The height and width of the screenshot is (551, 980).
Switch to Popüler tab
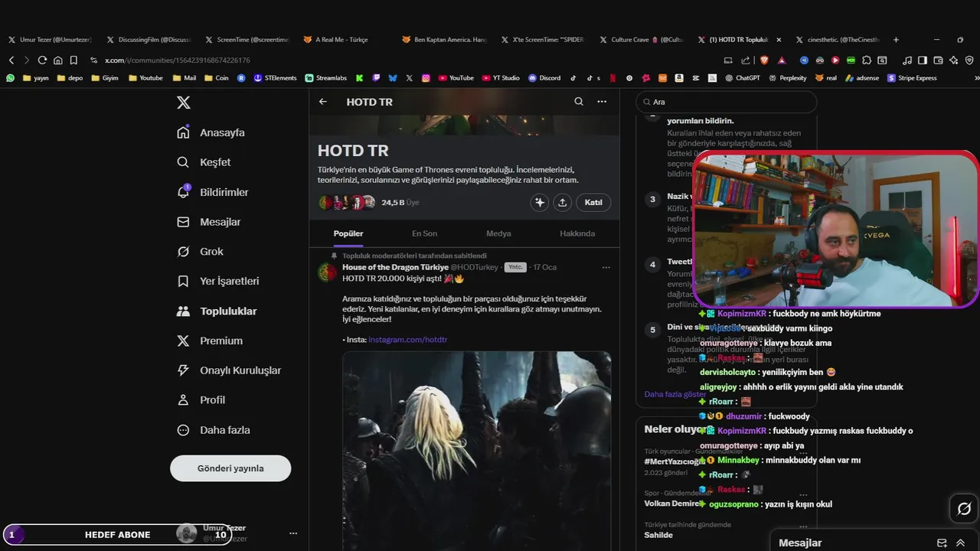[348, 233]
